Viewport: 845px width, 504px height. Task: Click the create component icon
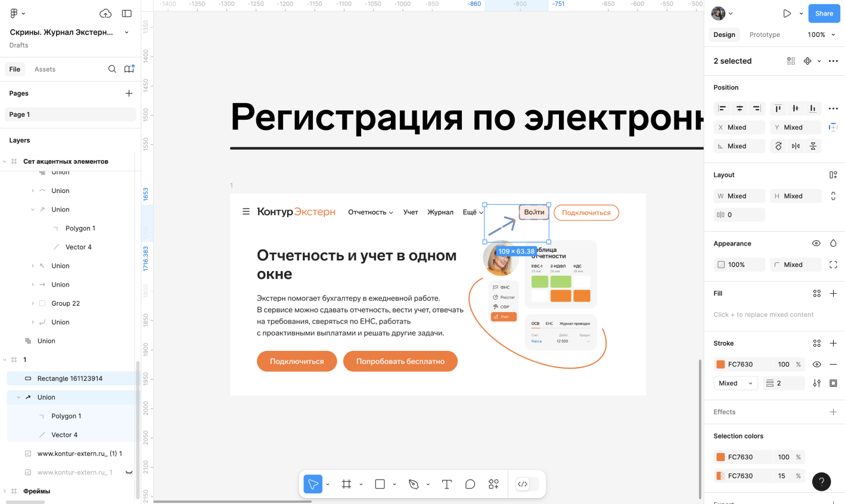pyautogui.click(x=807, y=61)
